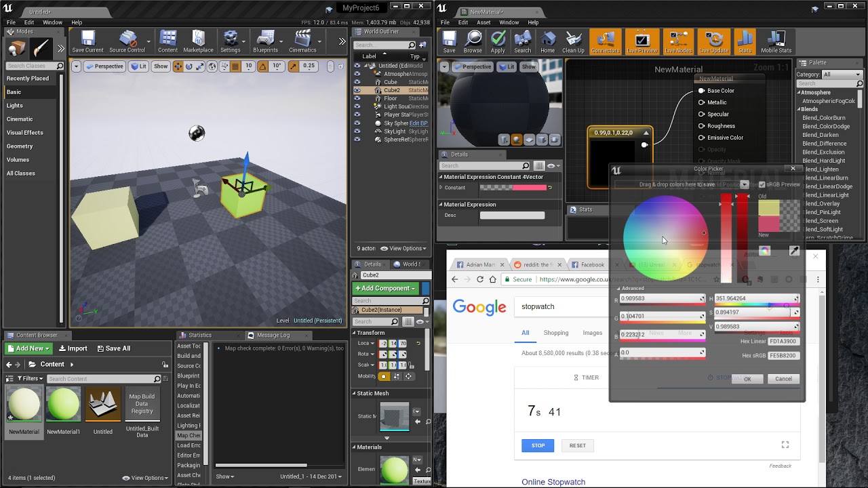Click Clean Up in the material editor toolbar
Viewport: 868px width, 488px height.
pyautogui.click(x=573, y=41)
